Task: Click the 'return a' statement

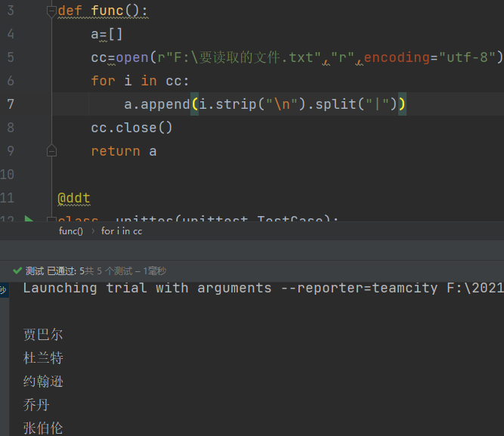Action: click(x=124, y=151)
